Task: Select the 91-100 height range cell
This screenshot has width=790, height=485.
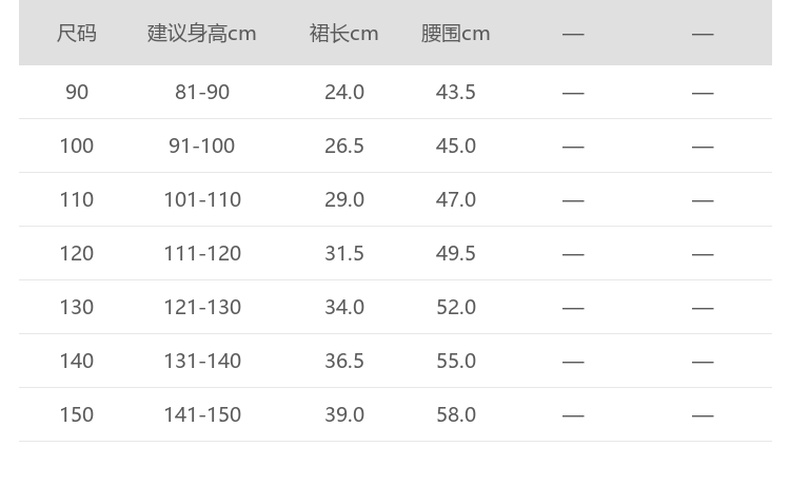Action: click(x=202, y=146)
